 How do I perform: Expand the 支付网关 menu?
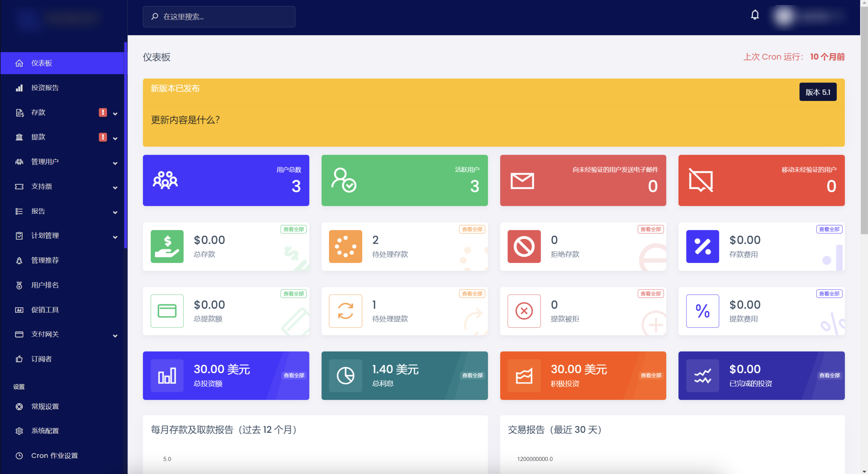pyautogui.click(x=115, y=335)
